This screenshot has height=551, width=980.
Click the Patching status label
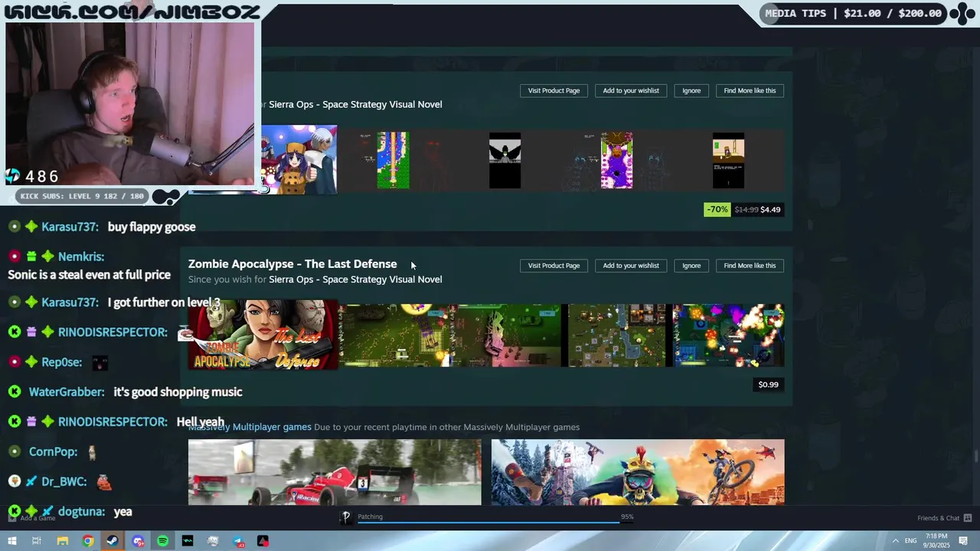370,517
